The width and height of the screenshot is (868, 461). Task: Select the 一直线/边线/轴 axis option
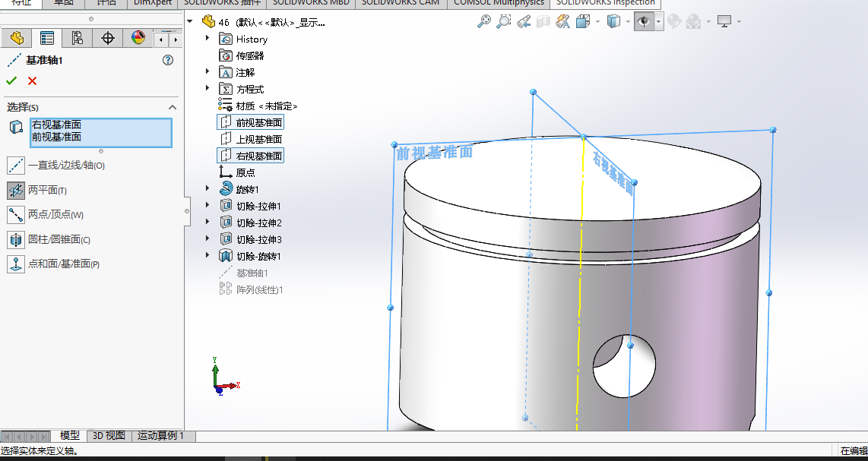pyautogui.click(x=16, y=165)
